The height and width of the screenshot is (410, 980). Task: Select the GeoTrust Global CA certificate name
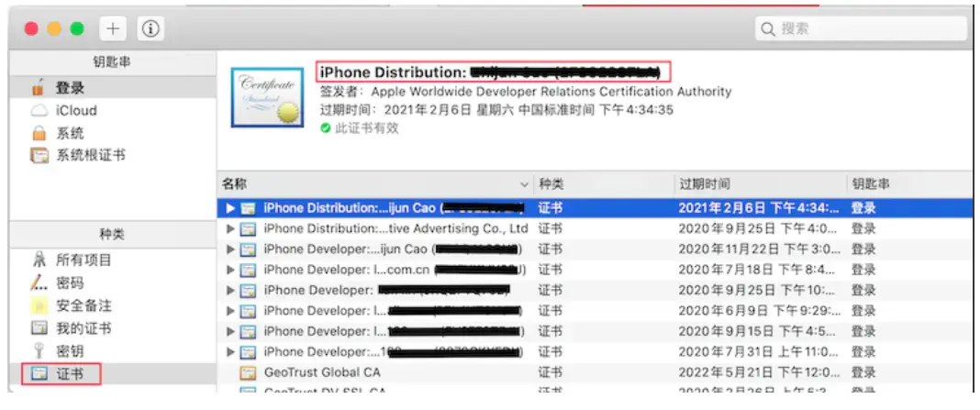pyautogui.click(x=322, y=372)
